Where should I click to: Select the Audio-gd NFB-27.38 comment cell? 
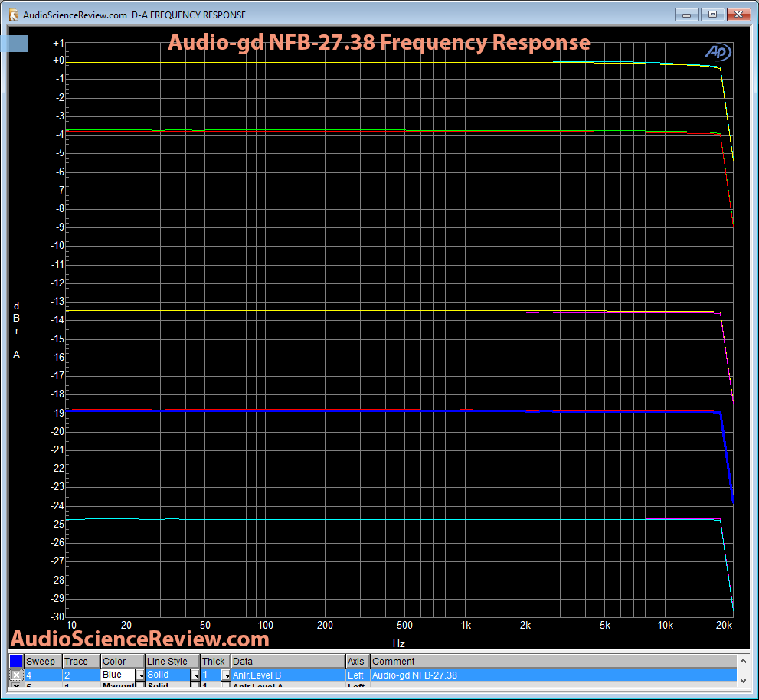(x=553, y=675)
